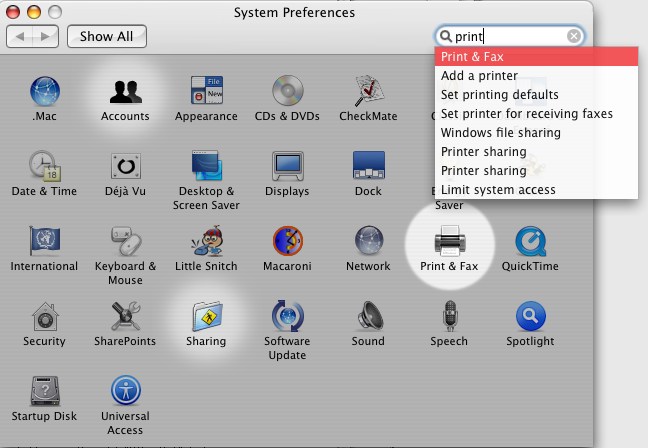Select 'Print & Fax' search suggestion
Image resolution: width=648 pixels, height=448 pixels.
(536, 57)
